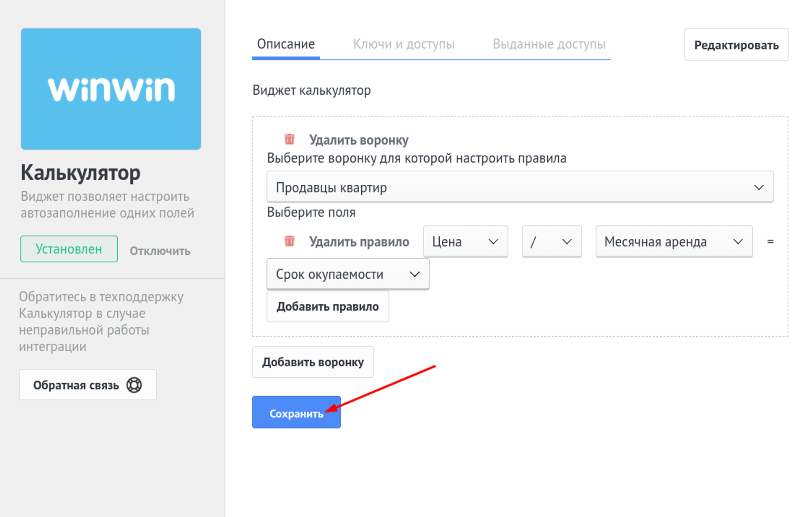The image size is (812, 517).
Task: Click the Отключить link
Action: point(160,251)
